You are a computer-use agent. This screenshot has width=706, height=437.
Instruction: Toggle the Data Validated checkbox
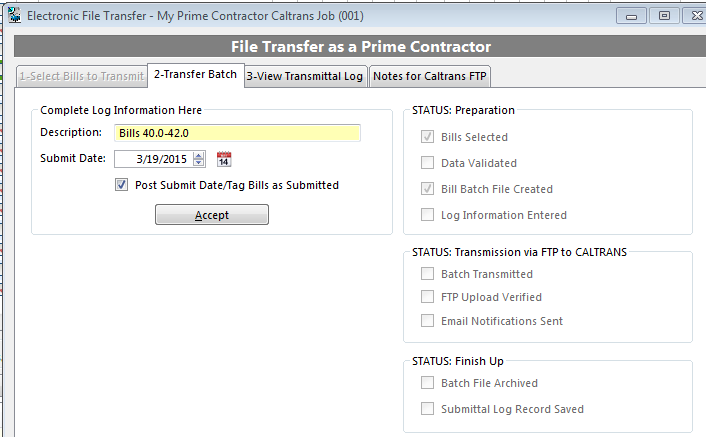coord(427,162)
